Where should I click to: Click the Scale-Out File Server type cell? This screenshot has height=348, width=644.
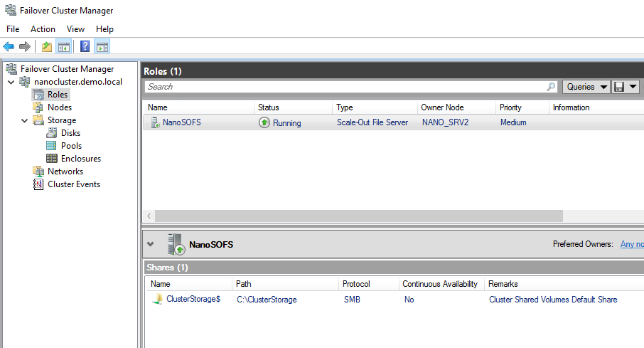tap(372, 122)
